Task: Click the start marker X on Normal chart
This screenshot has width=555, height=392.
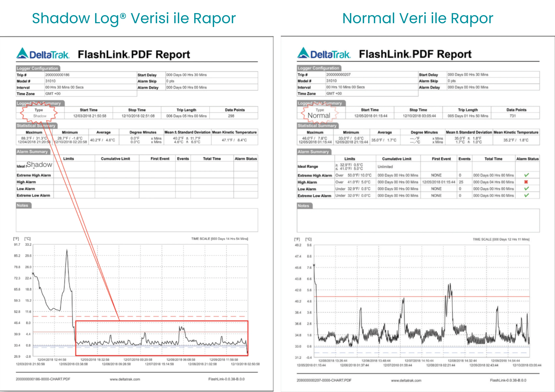Action: tap(314, 265)
